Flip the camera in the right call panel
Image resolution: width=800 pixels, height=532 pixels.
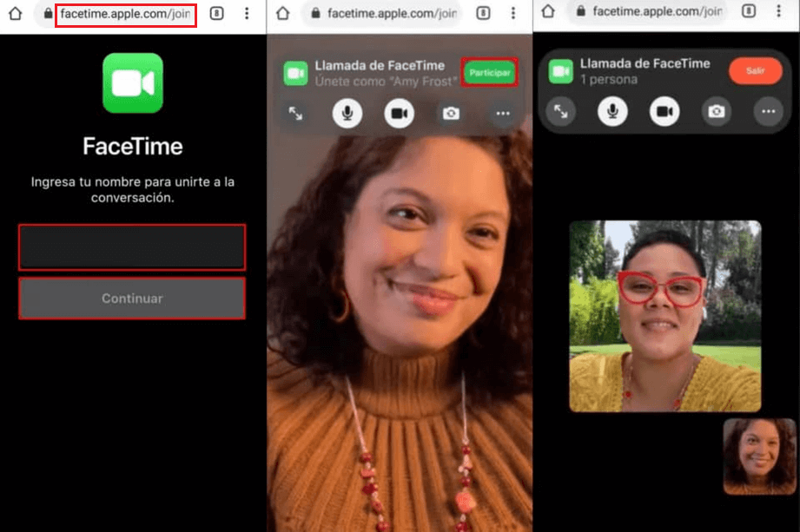pos(717,111)
